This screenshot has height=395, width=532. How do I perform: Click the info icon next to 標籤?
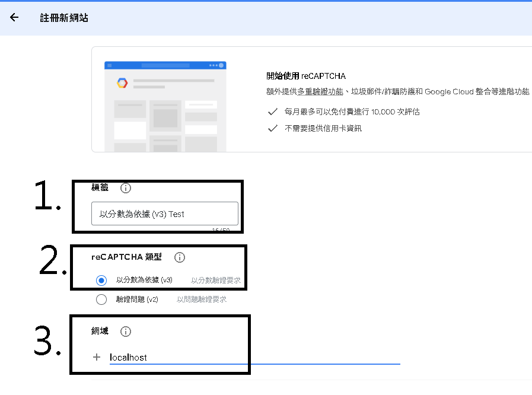pyautogui.click(x=126, y=188)
